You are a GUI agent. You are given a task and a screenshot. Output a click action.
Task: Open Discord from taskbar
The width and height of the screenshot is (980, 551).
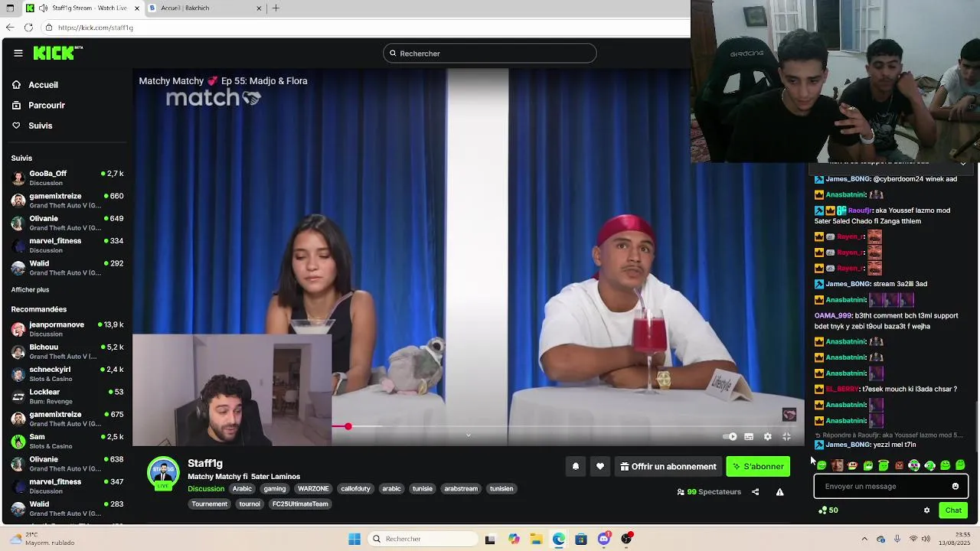pos(604,539)
